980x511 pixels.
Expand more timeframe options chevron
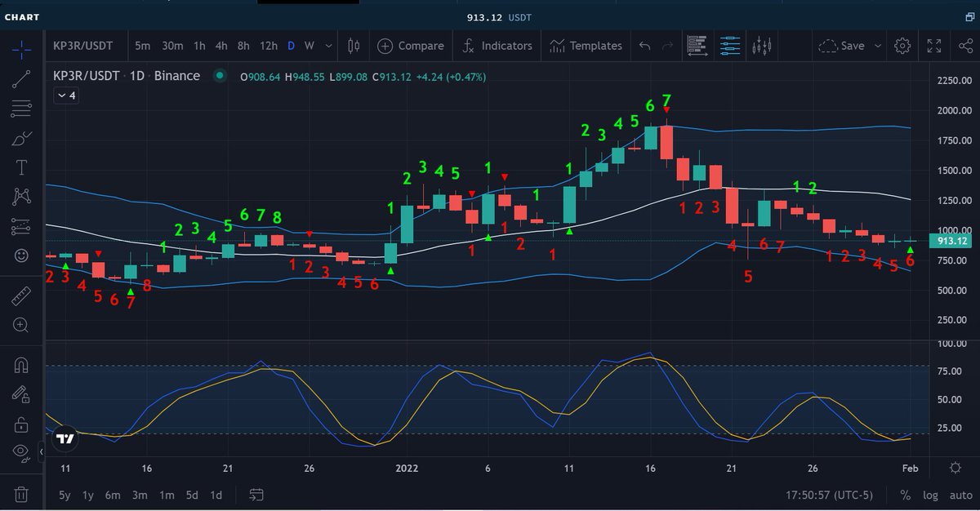click(x=328, y=46)
